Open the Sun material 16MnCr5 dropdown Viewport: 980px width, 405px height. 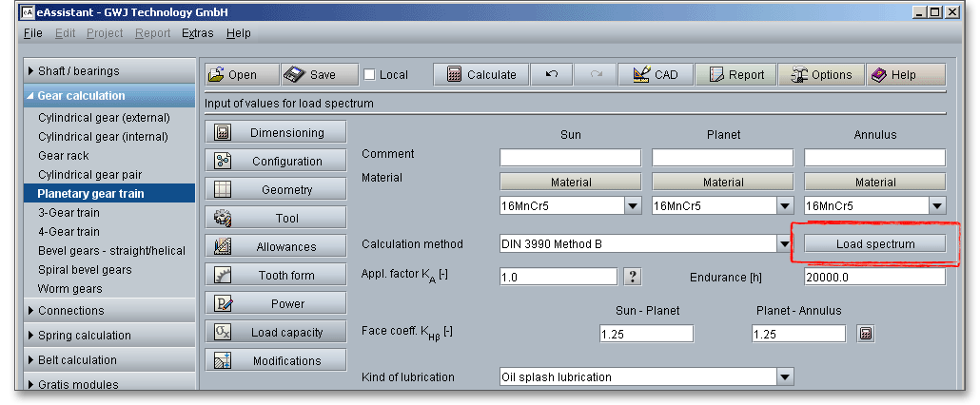point(633,205)
